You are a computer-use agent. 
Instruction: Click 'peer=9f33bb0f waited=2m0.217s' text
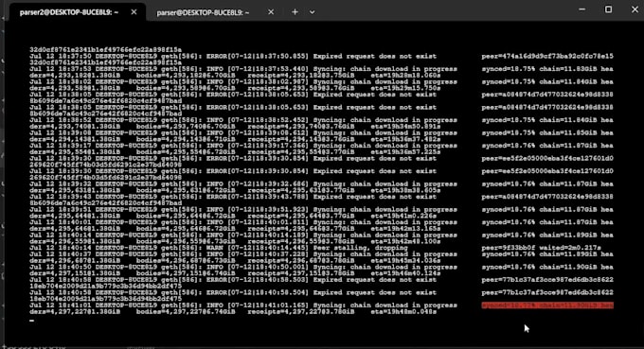tap(542, 248)
